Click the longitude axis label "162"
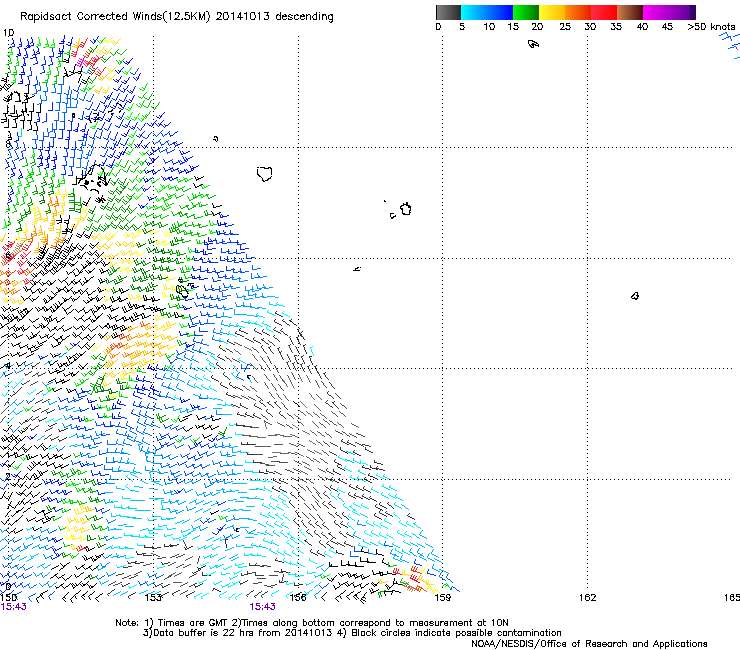Screen dimensions: 740x650 click(588, 598)
